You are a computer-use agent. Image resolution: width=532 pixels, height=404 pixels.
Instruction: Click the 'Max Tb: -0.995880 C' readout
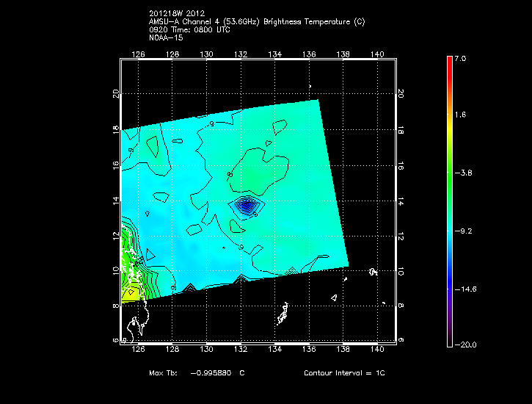197,372
